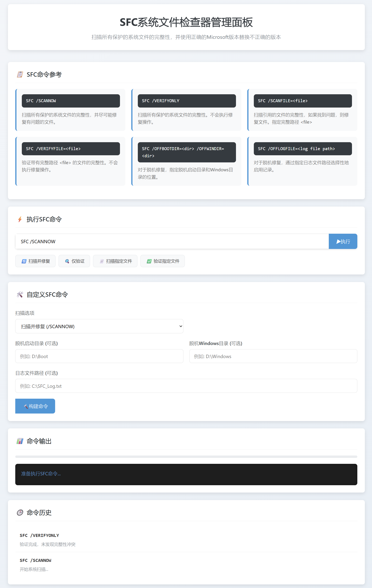The width and height of the screenshot is (372, 588).
Task: Click the checkmark icon in 验证指定文件 button
Action: pyautogui.click(x=149, y=261)
